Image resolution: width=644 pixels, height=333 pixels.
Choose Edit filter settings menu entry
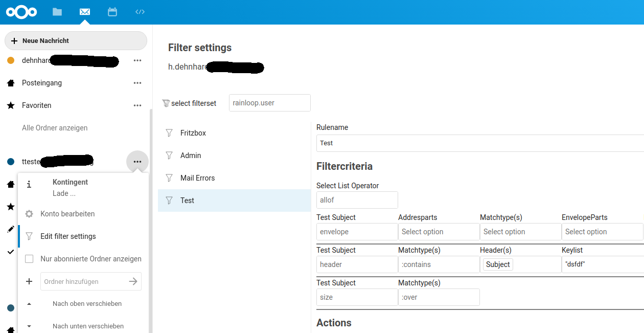pyautogui.click(x=83, y=236)
